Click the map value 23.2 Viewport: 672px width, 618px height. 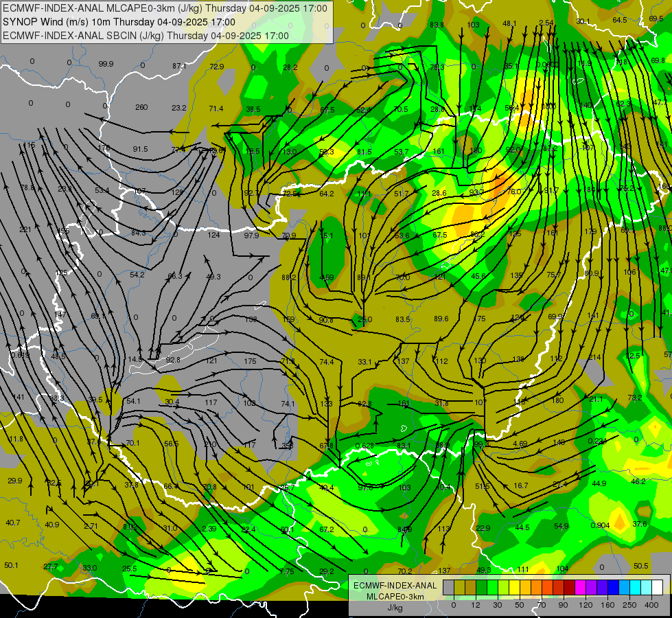[179, 108]
